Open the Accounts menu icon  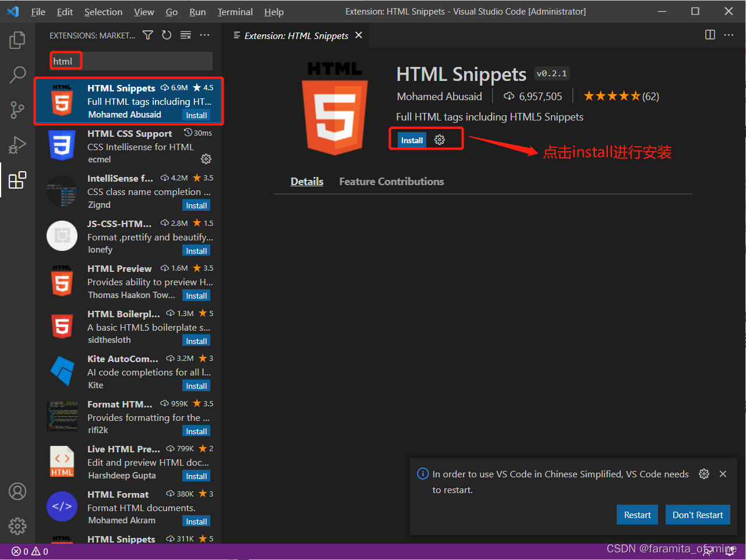[x=17, y=491]
